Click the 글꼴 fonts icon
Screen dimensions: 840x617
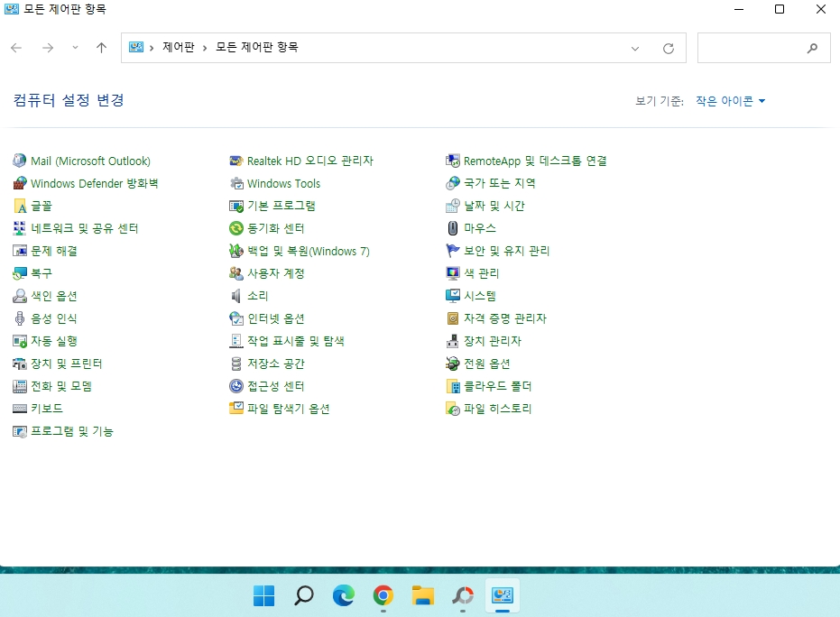click(19, 206)
